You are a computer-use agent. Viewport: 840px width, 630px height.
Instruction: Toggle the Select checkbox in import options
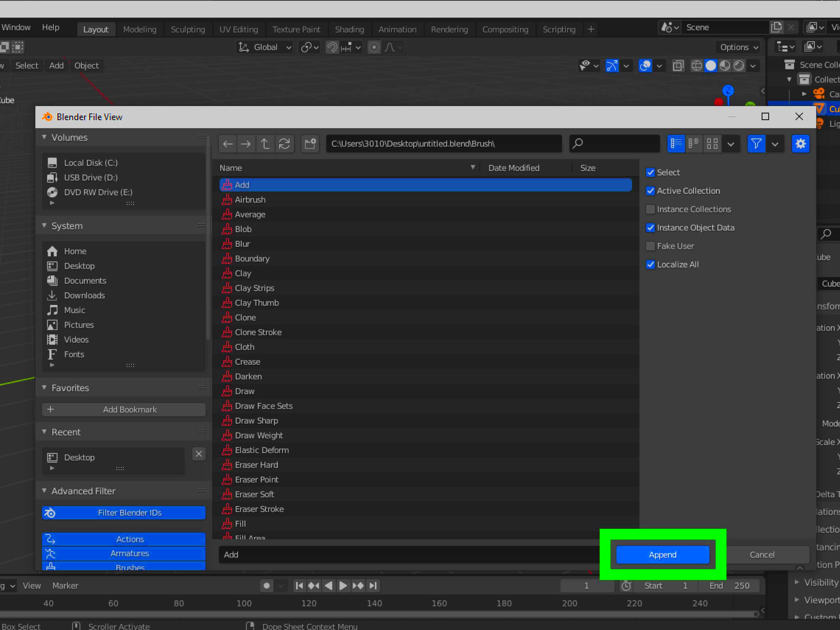point(651,171)
